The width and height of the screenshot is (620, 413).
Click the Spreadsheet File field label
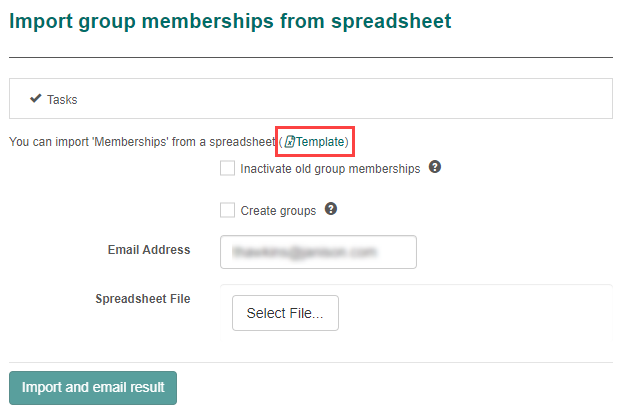point(143,298)
